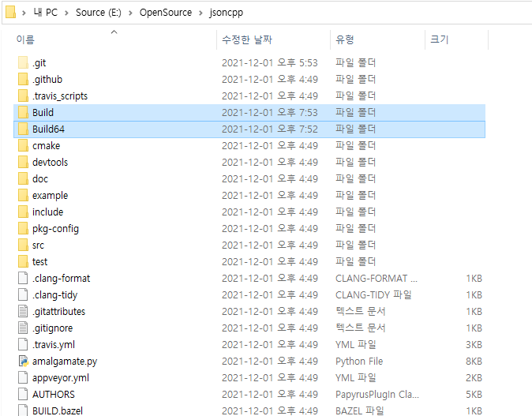
Task: Select the cmake folder name
Action: (46, 145)
